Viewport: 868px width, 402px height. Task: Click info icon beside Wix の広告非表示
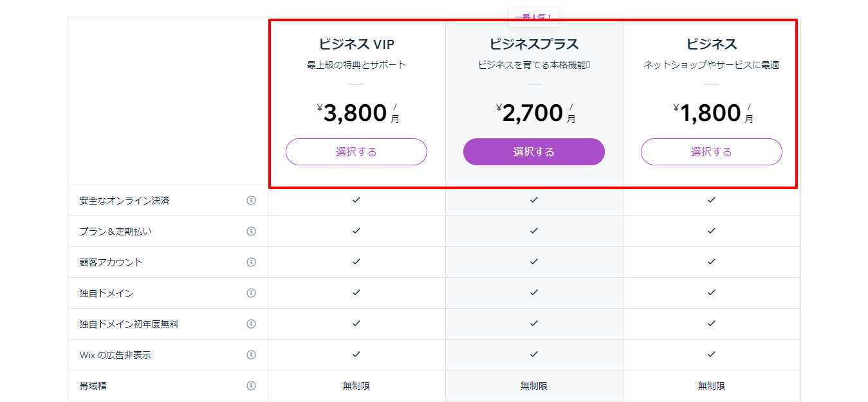coord(251,355)
